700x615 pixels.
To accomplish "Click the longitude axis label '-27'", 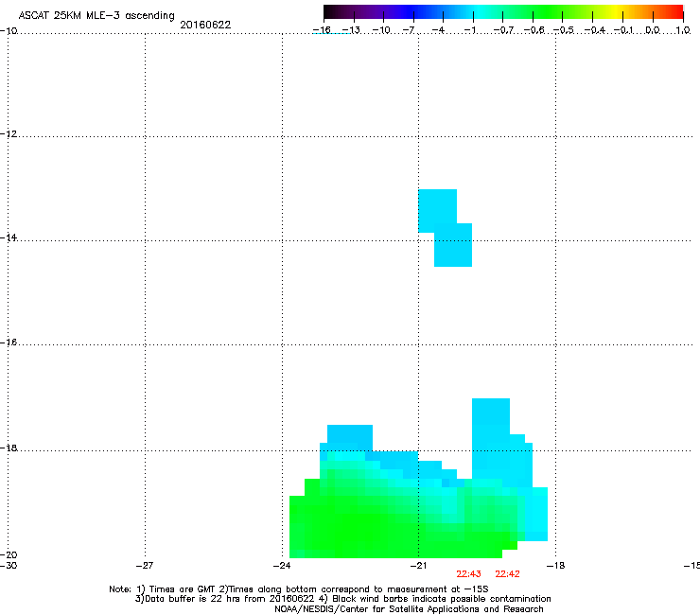I will tap(145, 566).
